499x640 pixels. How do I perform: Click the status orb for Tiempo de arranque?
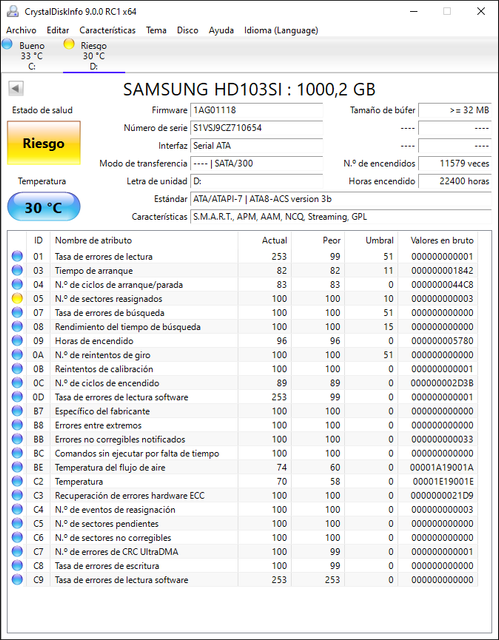(x=17, y=270)
